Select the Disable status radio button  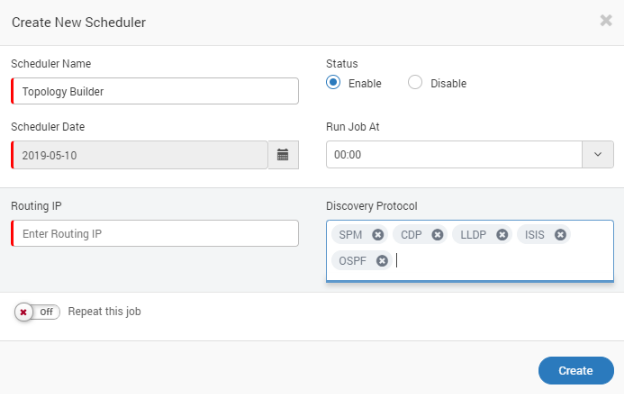[x=415, y=82]
